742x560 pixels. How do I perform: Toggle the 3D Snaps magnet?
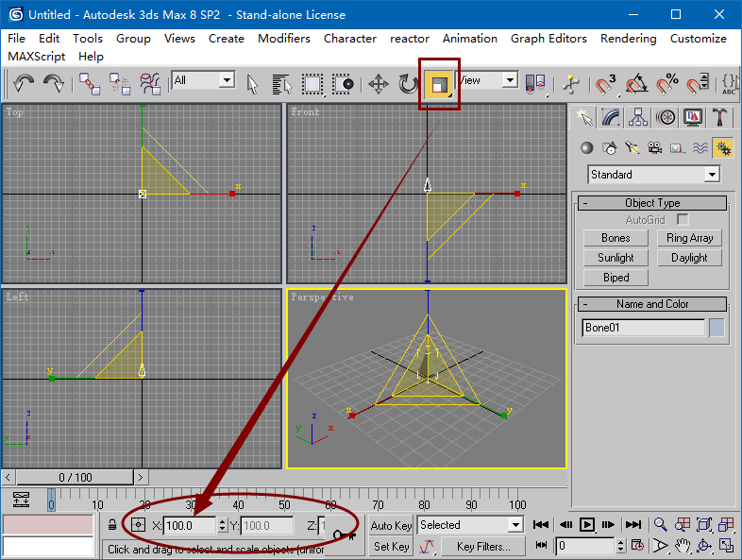pyautogui.click(x=605, y=84)
